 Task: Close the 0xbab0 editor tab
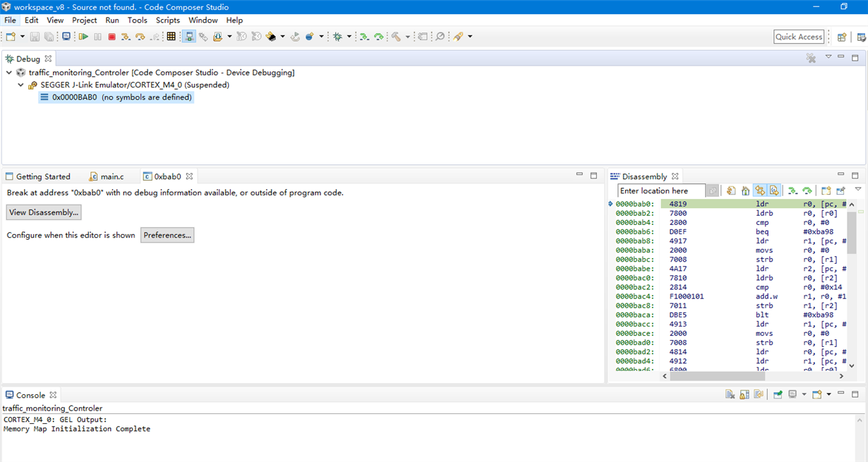(189, 176)
